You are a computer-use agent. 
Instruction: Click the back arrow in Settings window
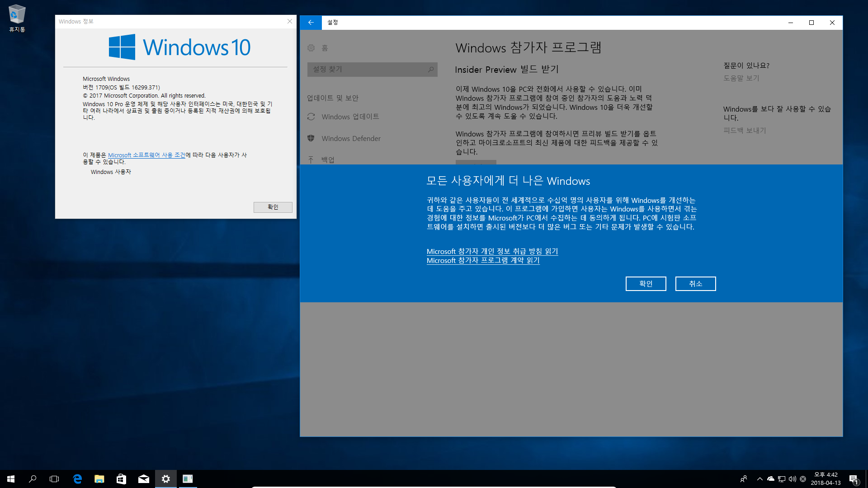click(x=311, y=22)
